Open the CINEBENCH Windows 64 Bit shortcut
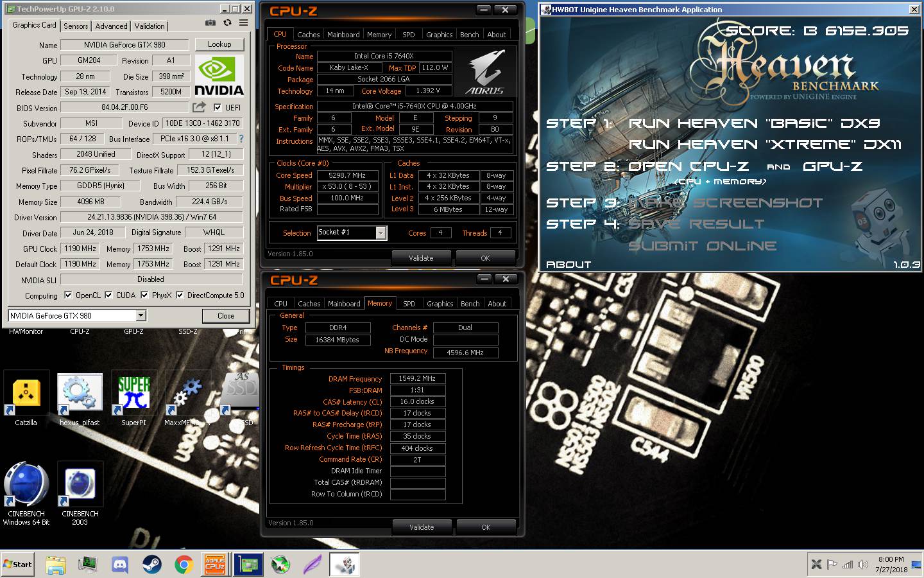The image size is (924, 578). 26,493
